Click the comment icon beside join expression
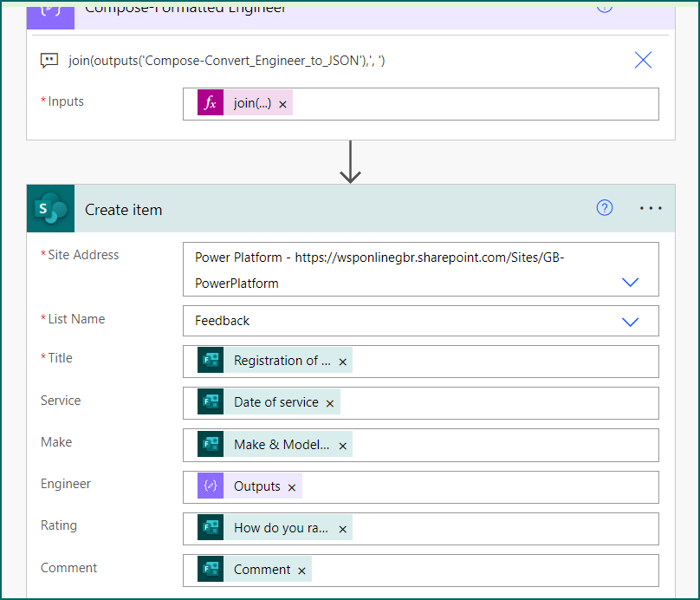 (49, 60)
